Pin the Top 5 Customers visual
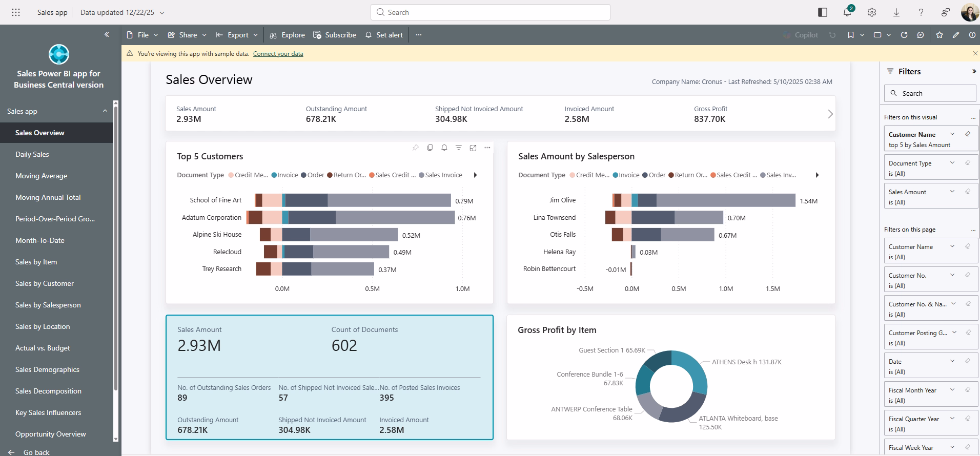Screen dimensions: 980x456 [416, 148]
